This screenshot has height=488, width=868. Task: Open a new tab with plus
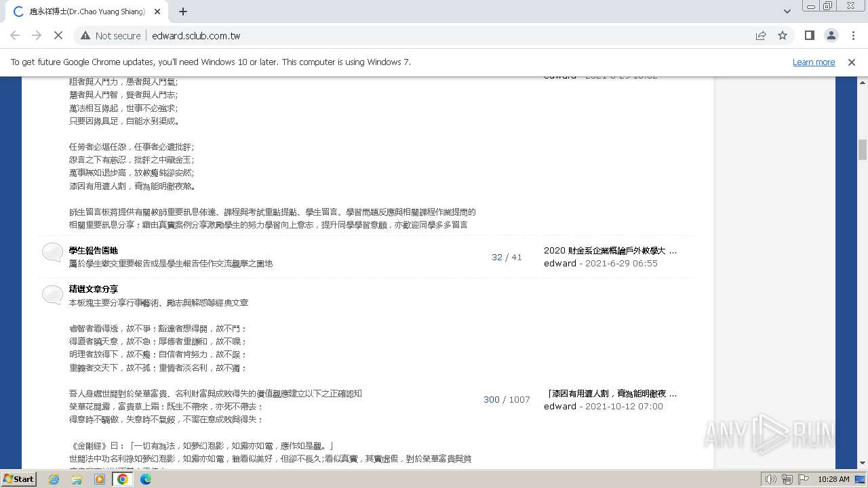(182, 12)
